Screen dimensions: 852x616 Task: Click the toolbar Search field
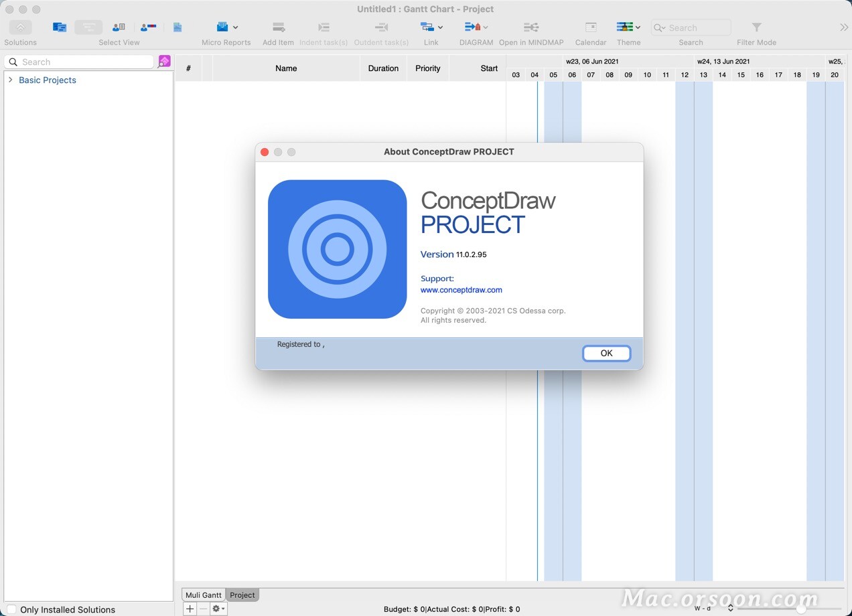(691, 27)
